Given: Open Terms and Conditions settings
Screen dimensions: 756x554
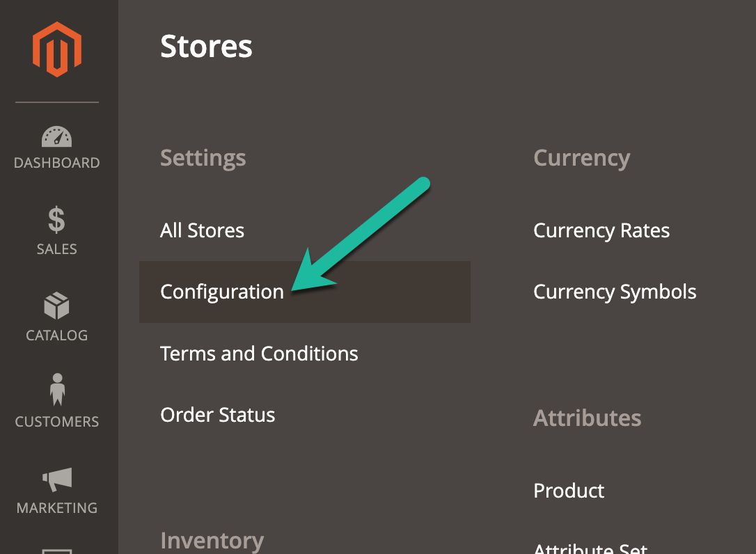Looking at the screenshot, I should click(x=259, y=354).
